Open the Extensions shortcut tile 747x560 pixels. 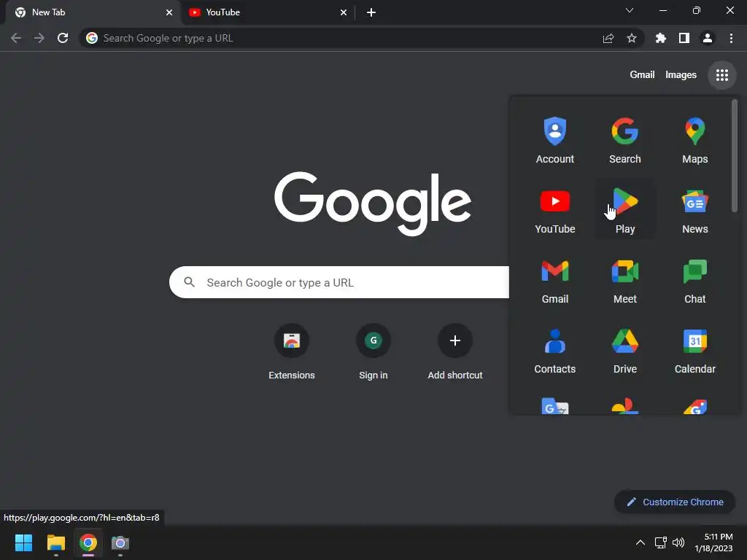click(x=292, y=352)
